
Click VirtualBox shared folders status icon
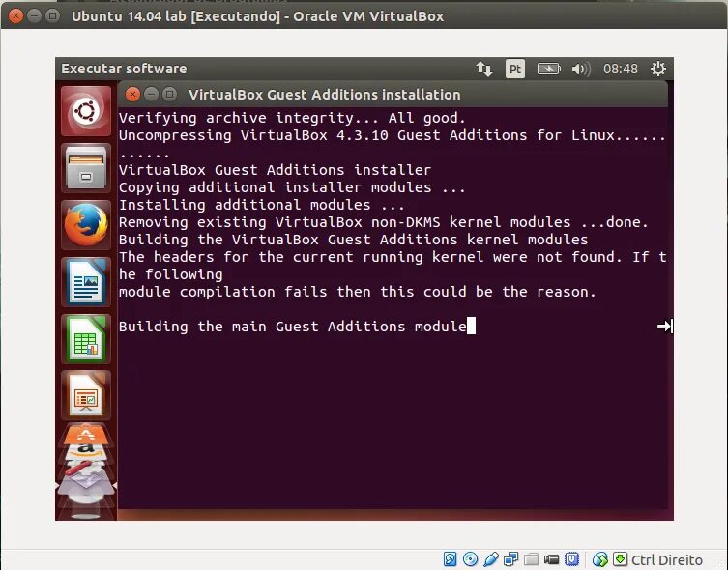pos(531,559)
